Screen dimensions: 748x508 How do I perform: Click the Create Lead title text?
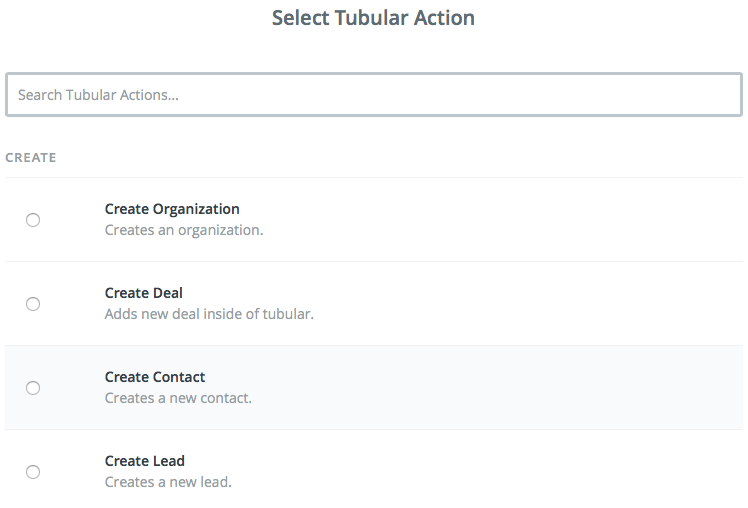point(145,461)
